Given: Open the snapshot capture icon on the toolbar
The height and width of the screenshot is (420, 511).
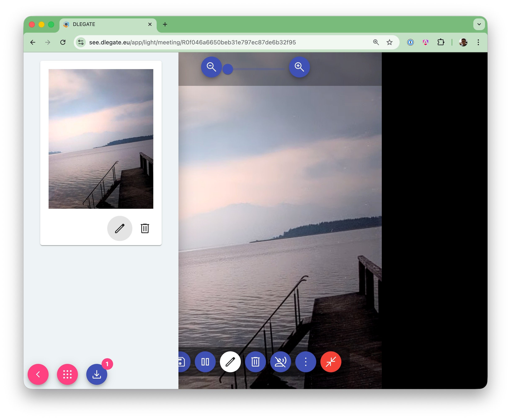Looking at the screenshot, I should (x=182, y=361).
